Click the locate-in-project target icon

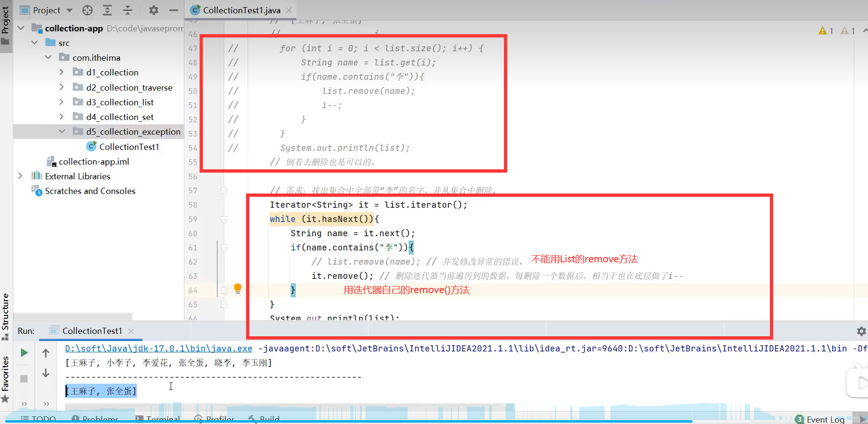[87, 10]
